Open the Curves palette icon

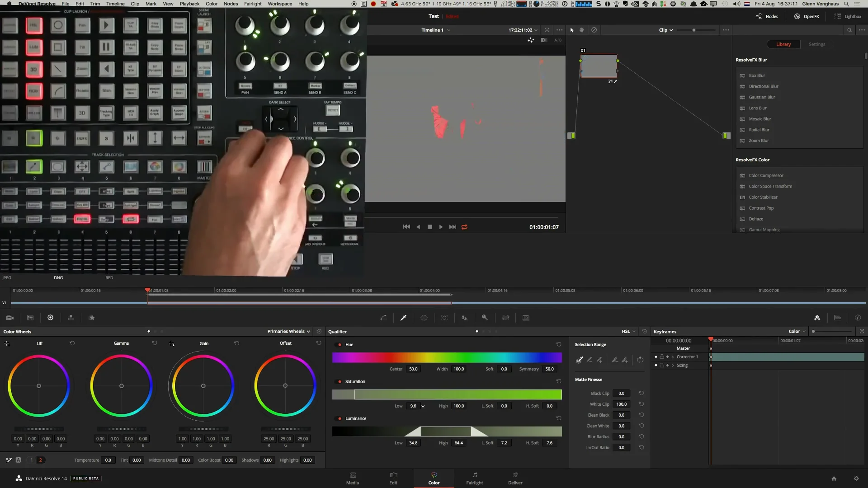pos(383,318)
